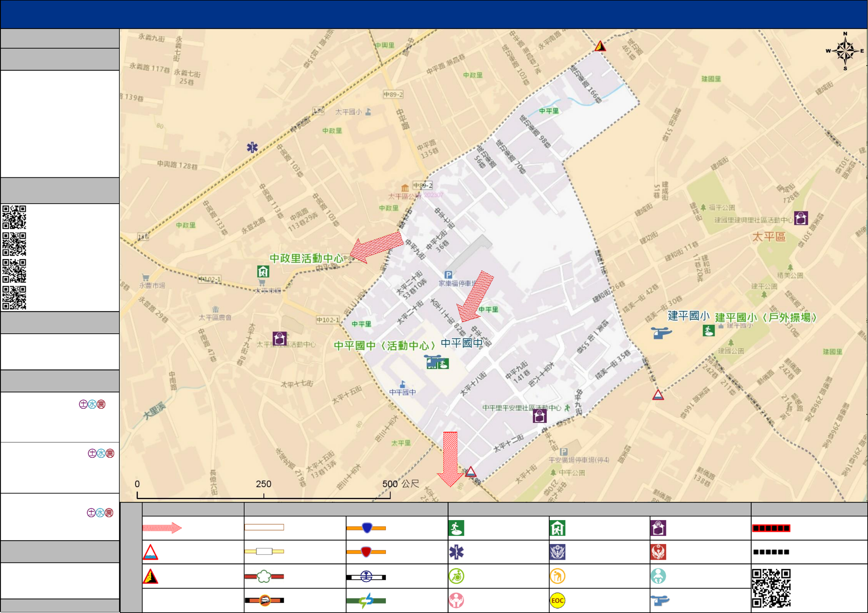Screen dimensions: 868x613
Task: Click the 250 mark on the scale bar
Action: click(x=263, y=484)
